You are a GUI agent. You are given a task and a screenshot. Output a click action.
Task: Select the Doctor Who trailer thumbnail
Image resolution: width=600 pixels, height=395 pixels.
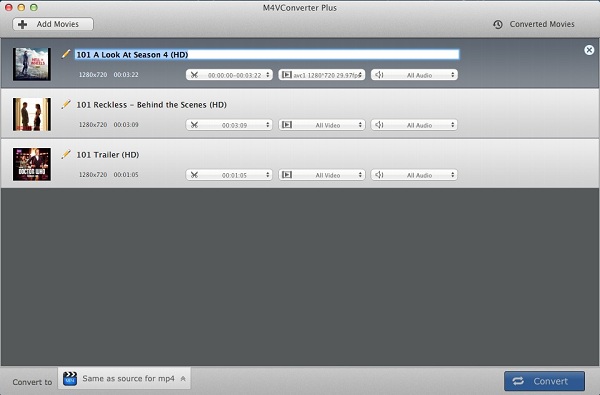[32, 164]
